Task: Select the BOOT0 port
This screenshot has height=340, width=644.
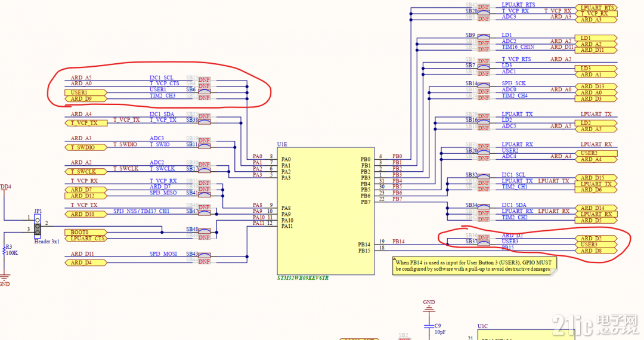Action: (x=86, y=232)
